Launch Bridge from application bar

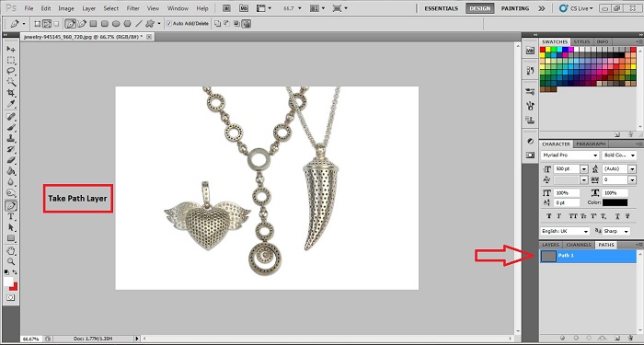tap(226, 8)
